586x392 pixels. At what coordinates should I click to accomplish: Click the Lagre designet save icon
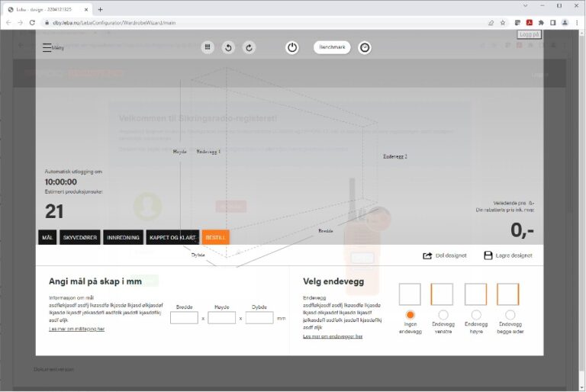pyautogui.click(x=488, y=255)
